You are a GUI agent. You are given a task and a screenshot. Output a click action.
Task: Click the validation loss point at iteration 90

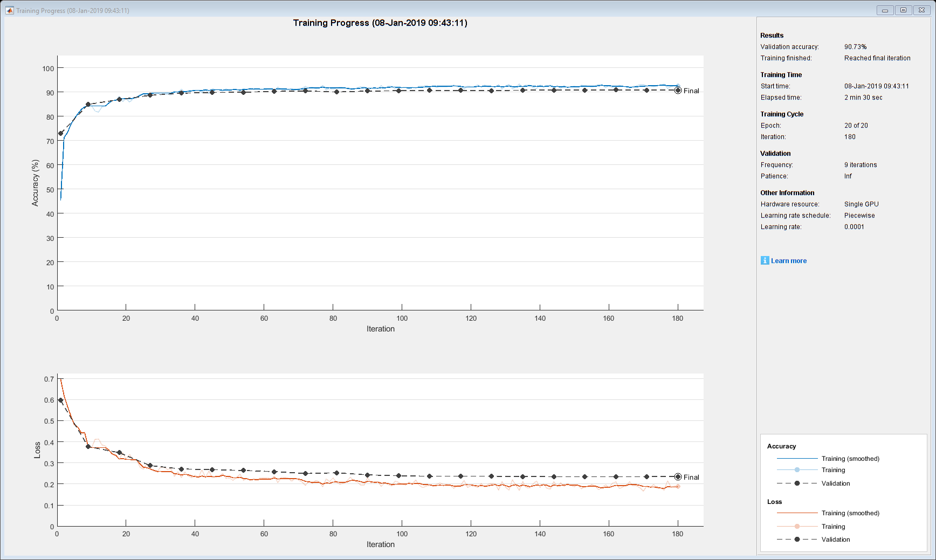tap(368, 475)
